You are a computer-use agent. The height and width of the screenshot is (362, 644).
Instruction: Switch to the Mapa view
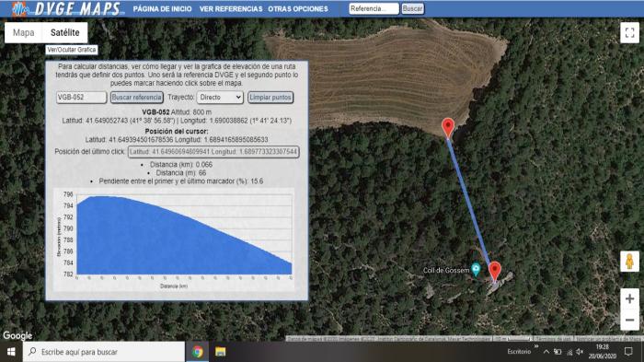coord(23,32)
